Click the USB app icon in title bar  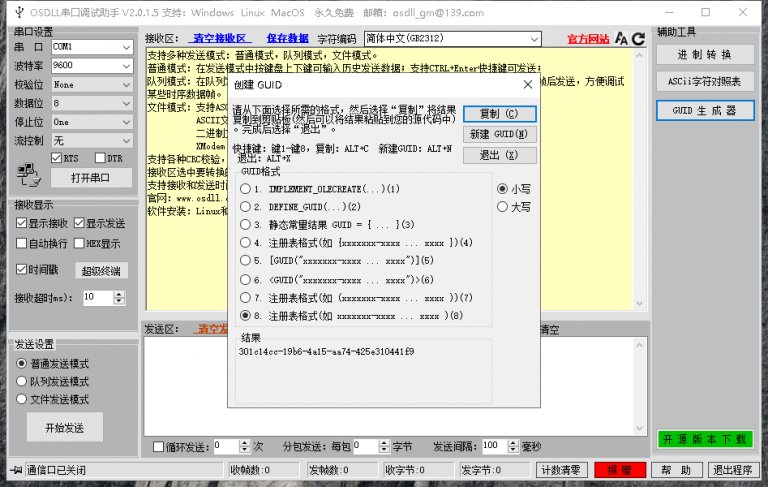19,12
